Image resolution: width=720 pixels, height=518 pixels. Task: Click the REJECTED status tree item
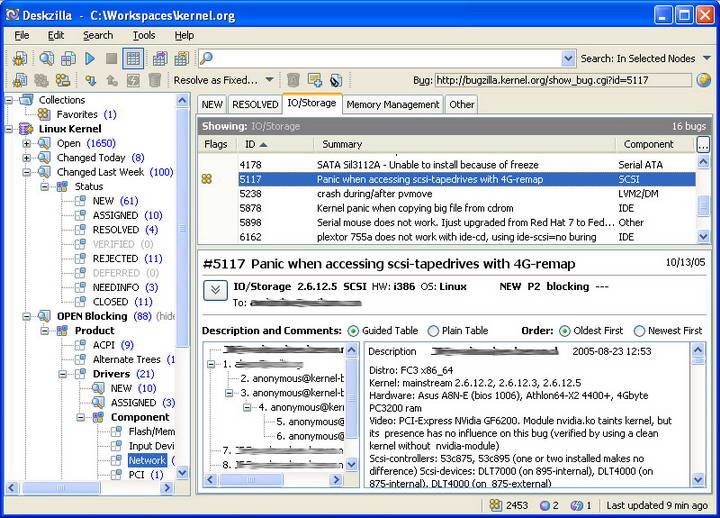pos(115,258)
